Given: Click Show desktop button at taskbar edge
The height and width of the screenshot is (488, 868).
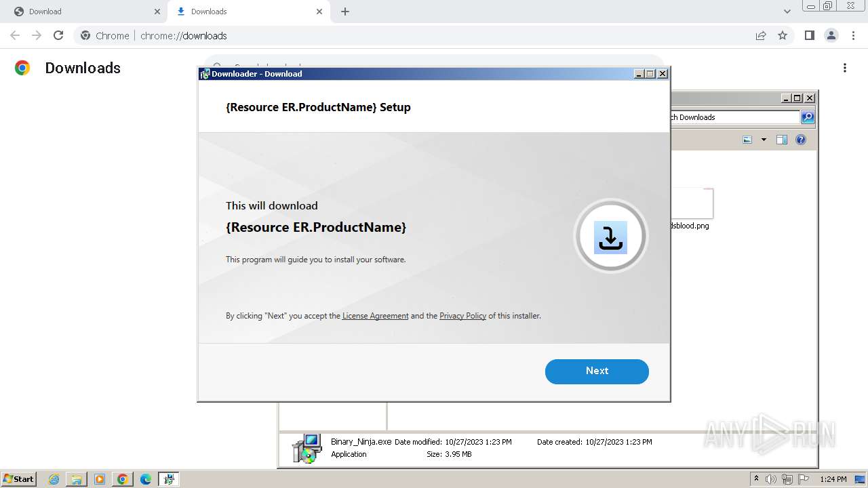Looking at the screenshot, I should (861, 479).
